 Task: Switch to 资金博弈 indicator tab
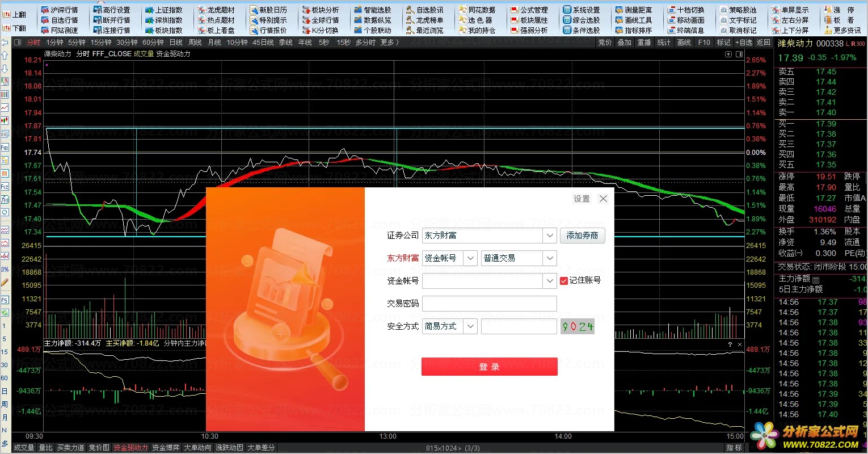166,448
